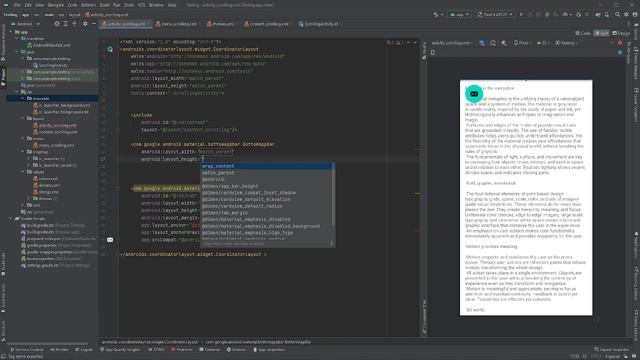
Task: Switch editor to Design view mode
Action: pyautogui.click(x=621, y=33)
